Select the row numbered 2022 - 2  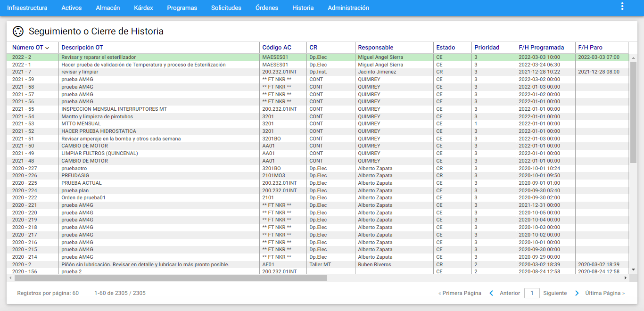pos(318,57)
